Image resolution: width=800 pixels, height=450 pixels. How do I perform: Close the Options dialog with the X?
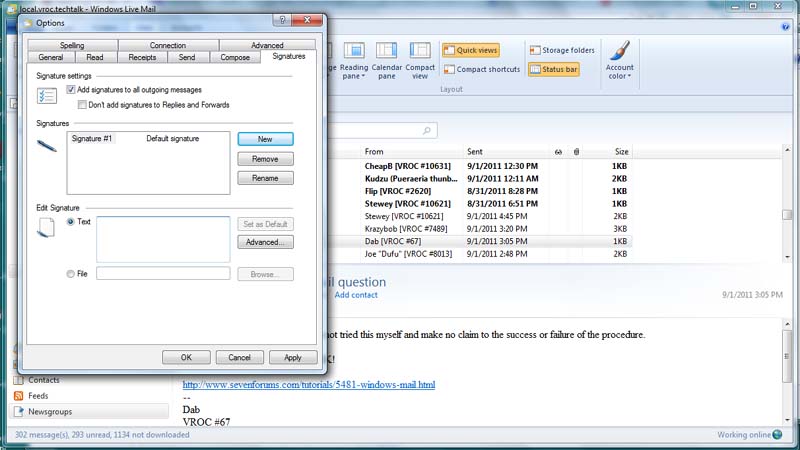coord(307,20)
